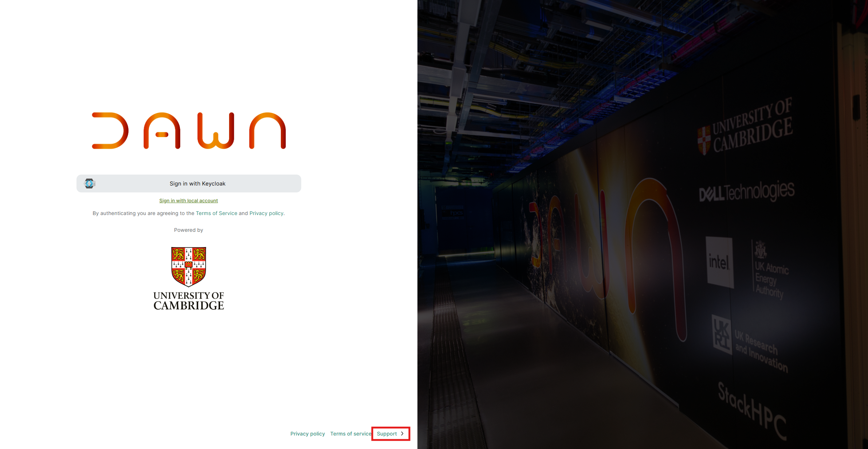The width and height of the screenshot is (868, 449).
Task: Open Privacy policy link in agreement sentence
Action: pyautogui.click(x=266, y=213)
